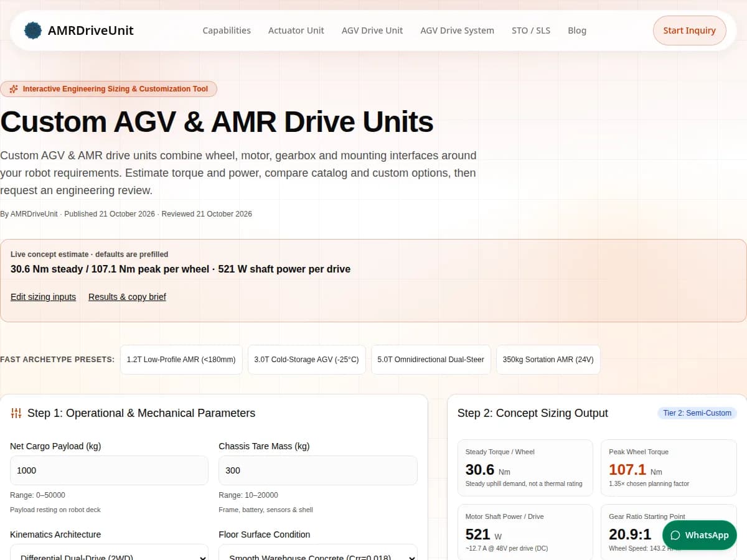Apply 1.2T Low-Profile AMR preset
Screen dimensions: 747x560
181,360
